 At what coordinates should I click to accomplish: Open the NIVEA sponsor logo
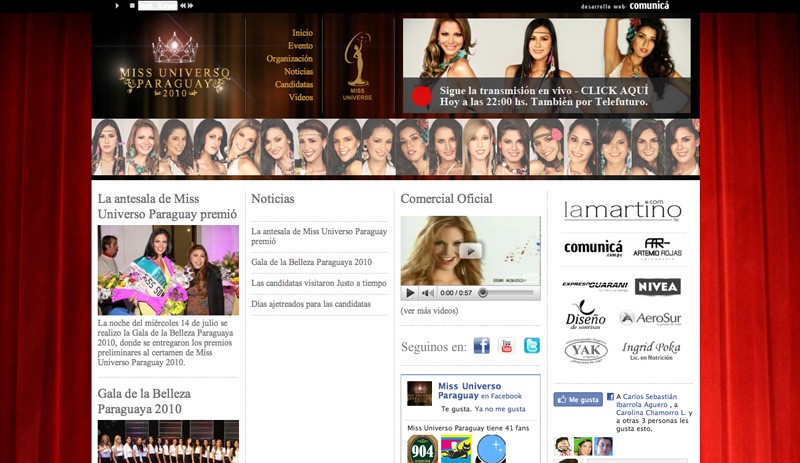tap(658, 287)
